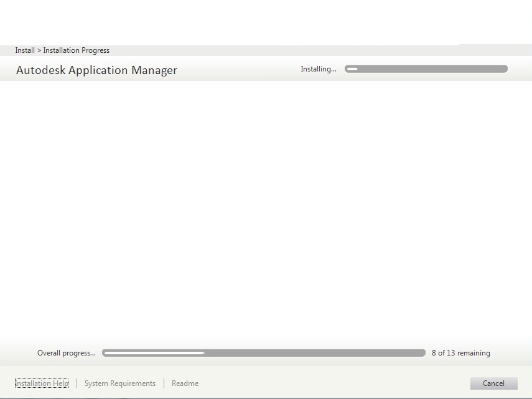532x399 pixels.
Task: Click the "Install > Installation Progress" breadcrumb
Action: click(x=62, y=50)
